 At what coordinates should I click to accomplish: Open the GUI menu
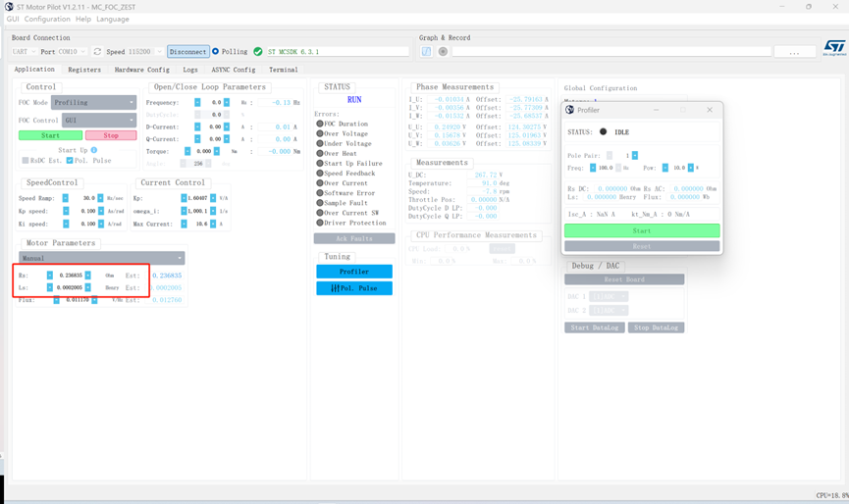[13, 19]
